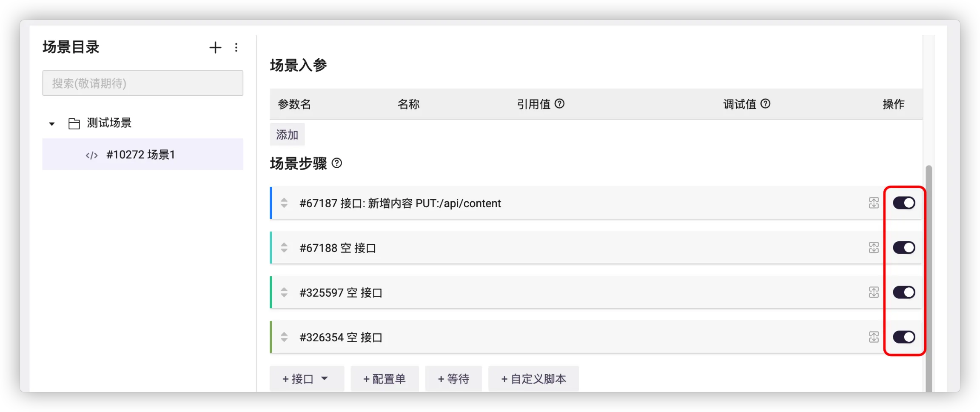The height and width of the screenshot is (412, 980).
Task: Click the 场景入参 heading
Action: pyautogui.click(x=298, y=65)
